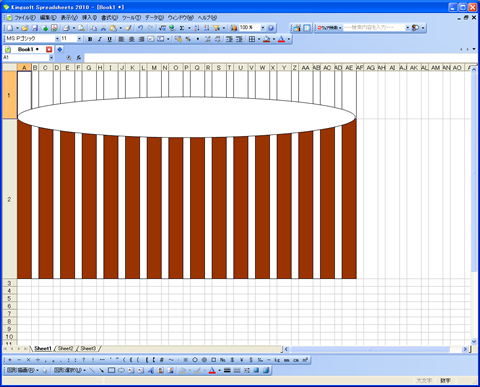
Task: Select the rectangle shape drawing tool
Action: pyautogui.click(x=111, y=370)
